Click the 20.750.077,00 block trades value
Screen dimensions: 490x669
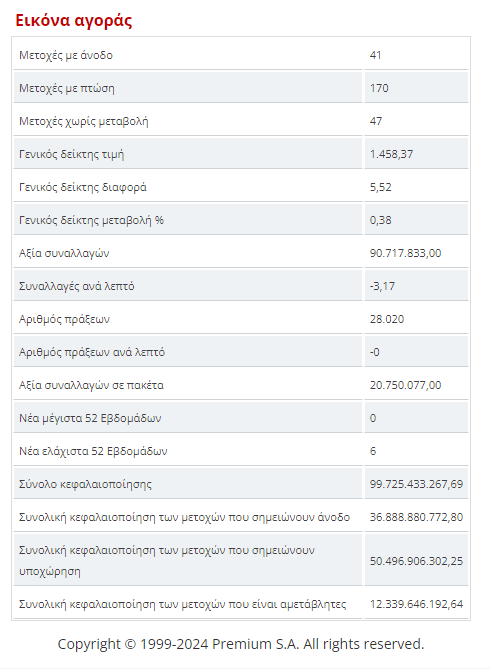405,385
